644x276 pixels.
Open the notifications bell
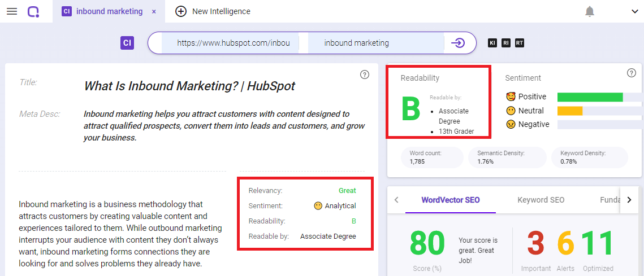589,11
